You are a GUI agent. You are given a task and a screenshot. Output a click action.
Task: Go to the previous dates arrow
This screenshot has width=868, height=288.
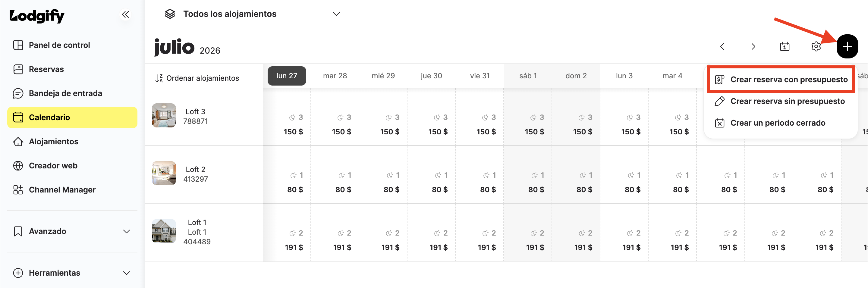[x=722, y=46]
